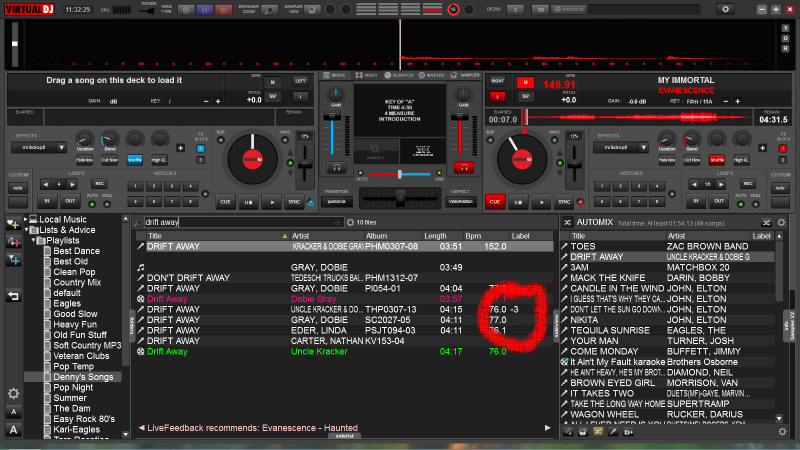Click right deck red headphone button

click(464, 167)
